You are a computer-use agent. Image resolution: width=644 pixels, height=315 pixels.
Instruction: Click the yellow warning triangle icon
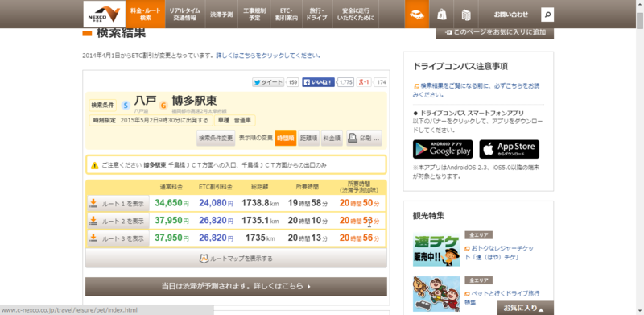click(94, 165)
